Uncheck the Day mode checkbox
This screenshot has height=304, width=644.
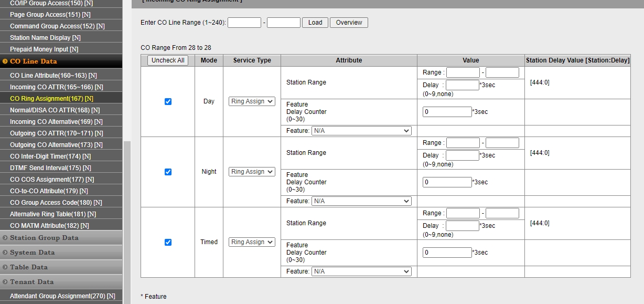point(168,101)
